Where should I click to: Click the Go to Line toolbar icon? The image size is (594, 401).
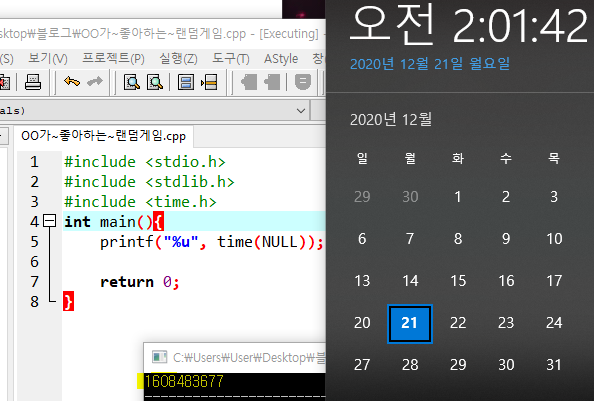[209, 82]
